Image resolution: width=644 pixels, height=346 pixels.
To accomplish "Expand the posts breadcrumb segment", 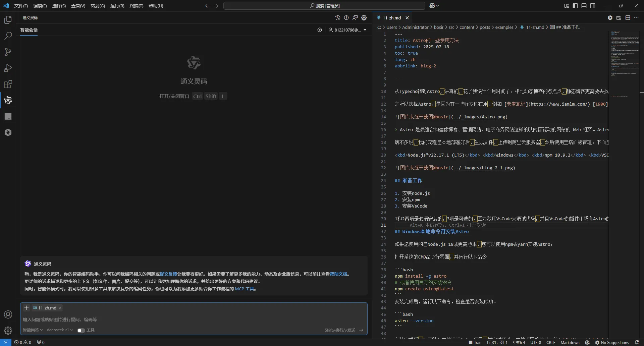I will [x=485, y=27].
